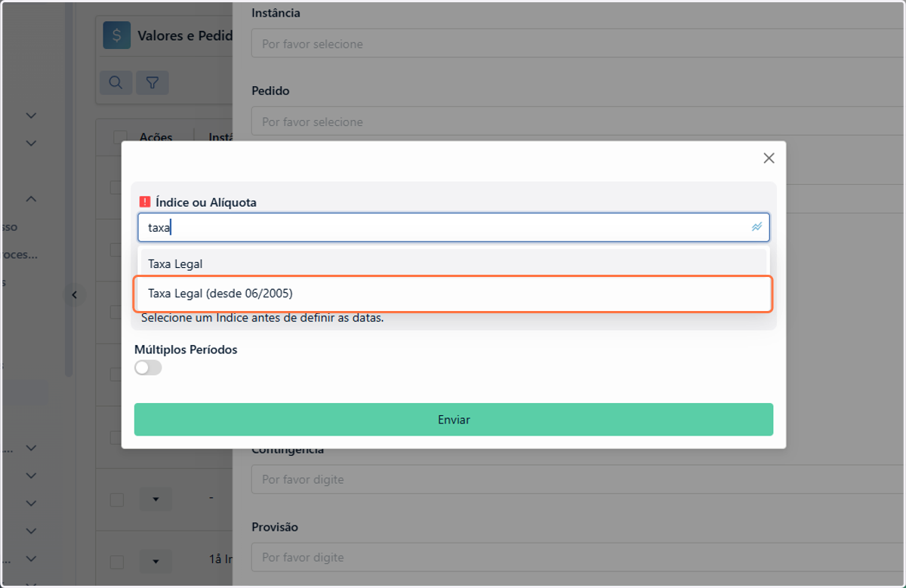Submit with the green Enviar button

454,420
